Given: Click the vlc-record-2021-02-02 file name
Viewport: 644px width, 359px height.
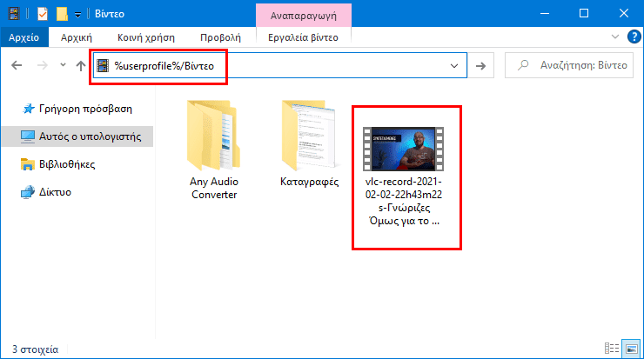Looking at the screenshot, I should pos(404,201).
